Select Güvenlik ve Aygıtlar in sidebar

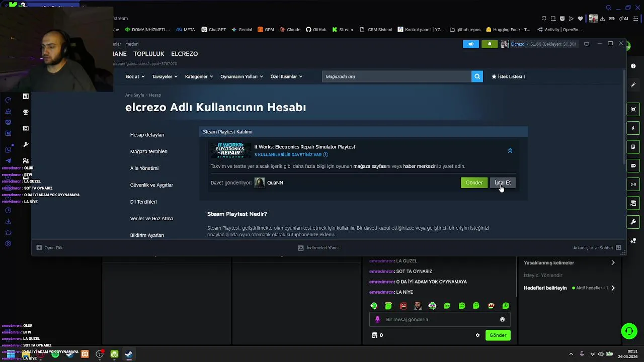coord(151,185)
